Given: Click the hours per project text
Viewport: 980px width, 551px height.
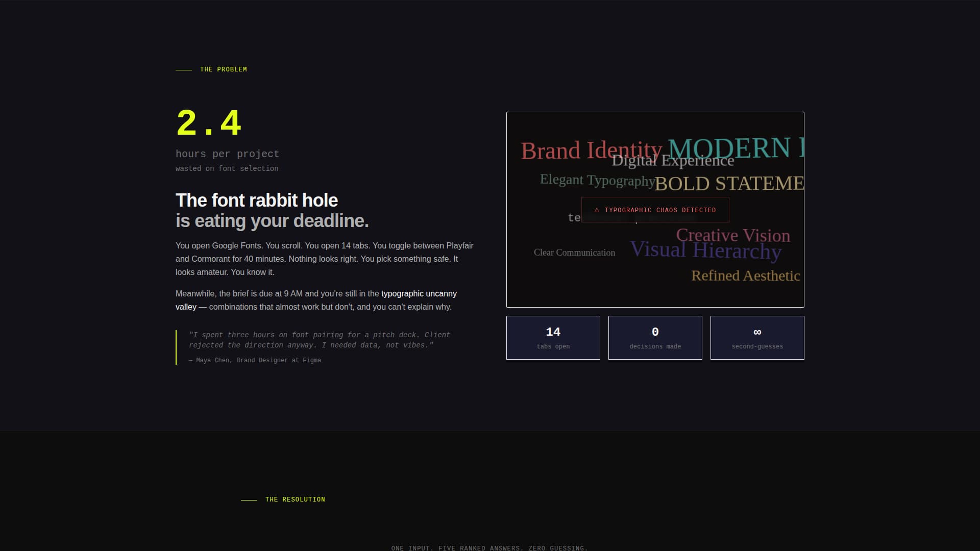Looking at the screenshot, I should pyautogui.click(x=227, y=154).
